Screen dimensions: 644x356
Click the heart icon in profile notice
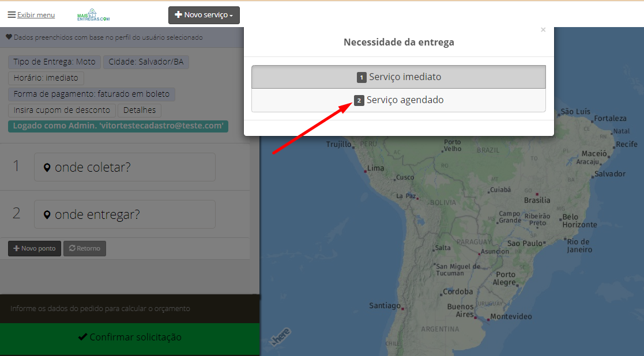click(9, 37)
